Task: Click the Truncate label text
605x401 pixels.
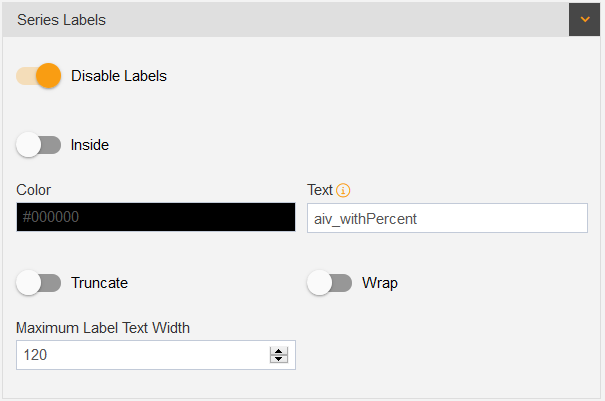Action: click(x=100, y=283)
